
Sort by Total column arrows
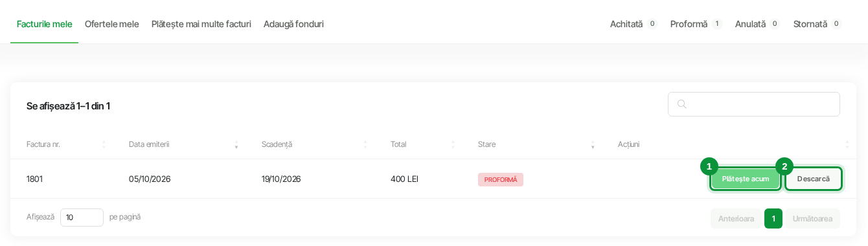pos(453,144)
